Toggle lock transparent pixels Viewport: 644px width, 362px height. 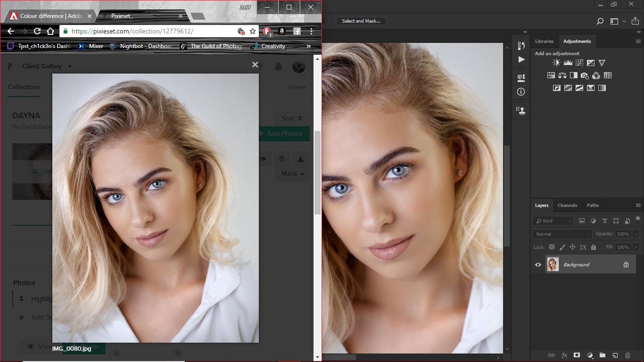click(552, 247)
